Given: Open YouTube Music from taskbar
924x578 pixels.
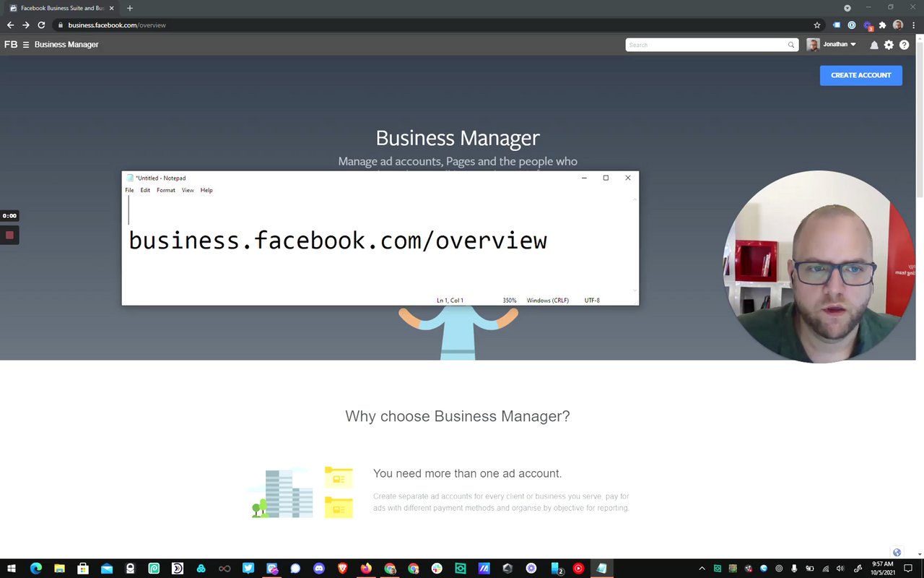Looking at the screenshot, I should pyautogui.click(x=578, y=569).
